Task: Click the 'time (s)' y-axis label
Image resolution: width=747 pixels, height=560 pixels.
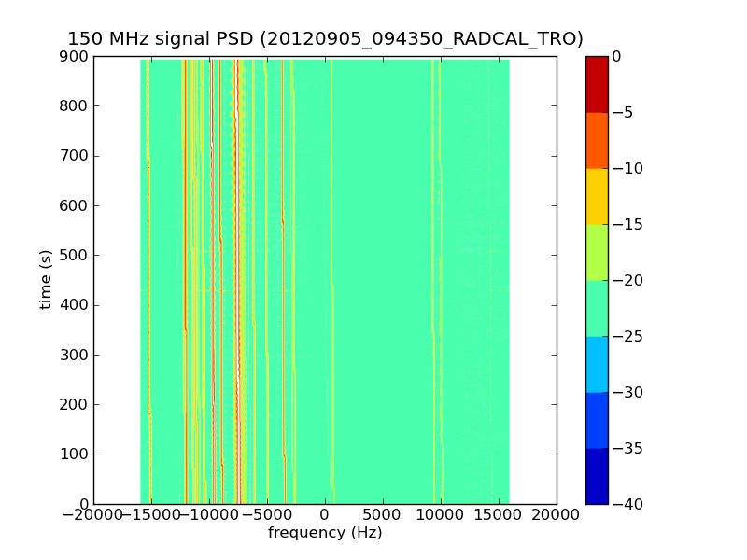Action: tap(45, 280)
